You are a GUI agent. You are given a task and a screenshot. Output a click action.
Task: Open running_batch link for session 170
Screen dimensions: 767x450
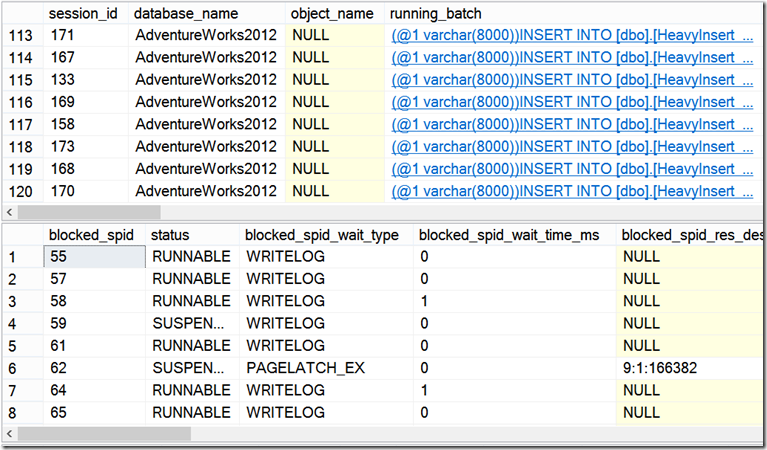pos(572,191)
